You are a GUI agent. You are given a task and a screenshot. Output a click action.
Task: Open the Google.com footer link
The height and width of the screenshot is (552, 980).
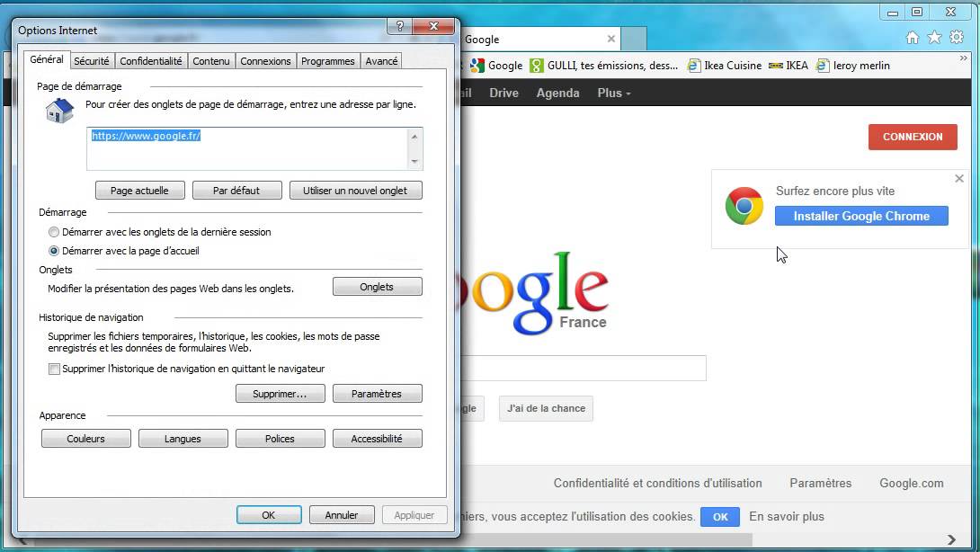(912, 484)
